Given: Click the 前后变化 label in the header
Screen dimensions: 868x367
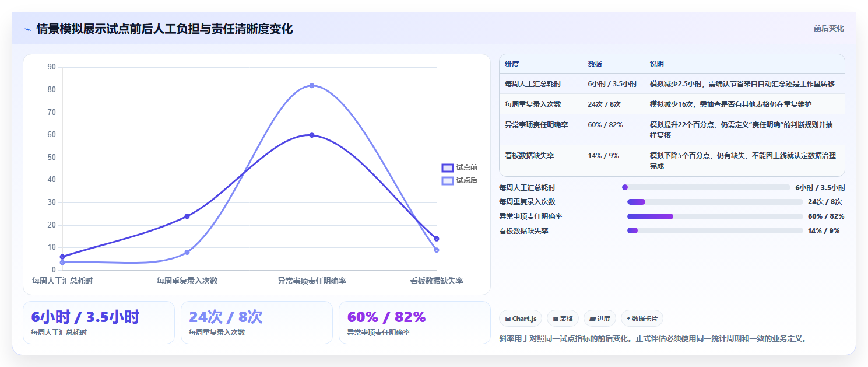Looking at the screenshot, I should 828,28.
